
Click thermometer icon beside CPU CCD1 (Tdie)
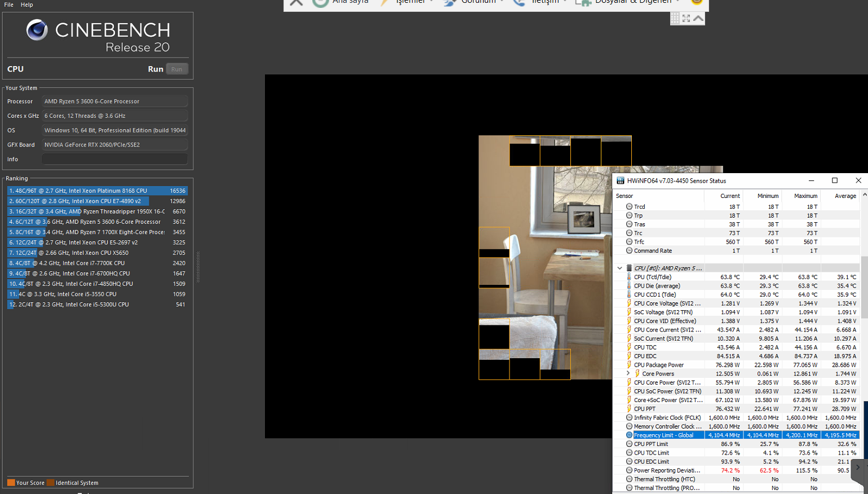point(629,294)
